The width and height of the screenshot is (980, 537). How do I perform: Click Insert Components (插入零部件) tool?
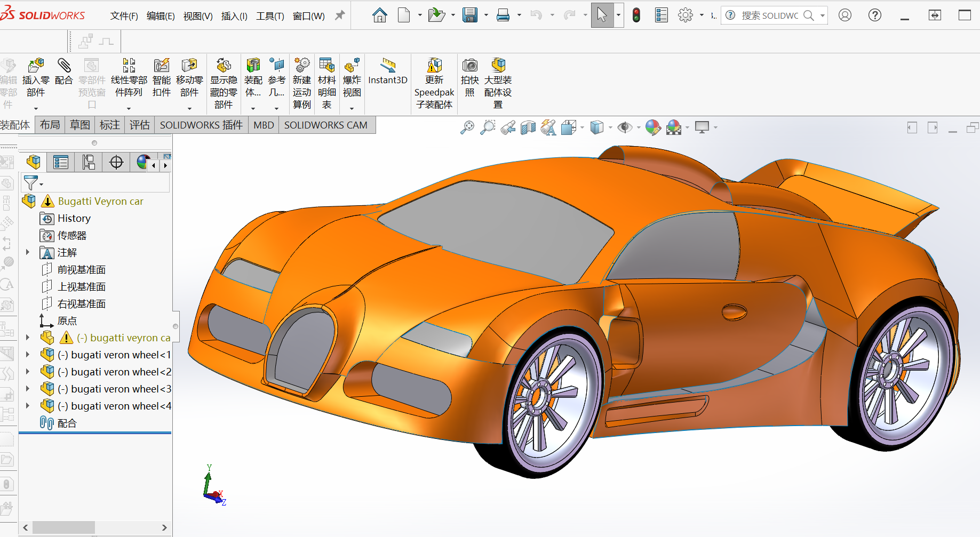pyautogui.click(x=36, y=78)
